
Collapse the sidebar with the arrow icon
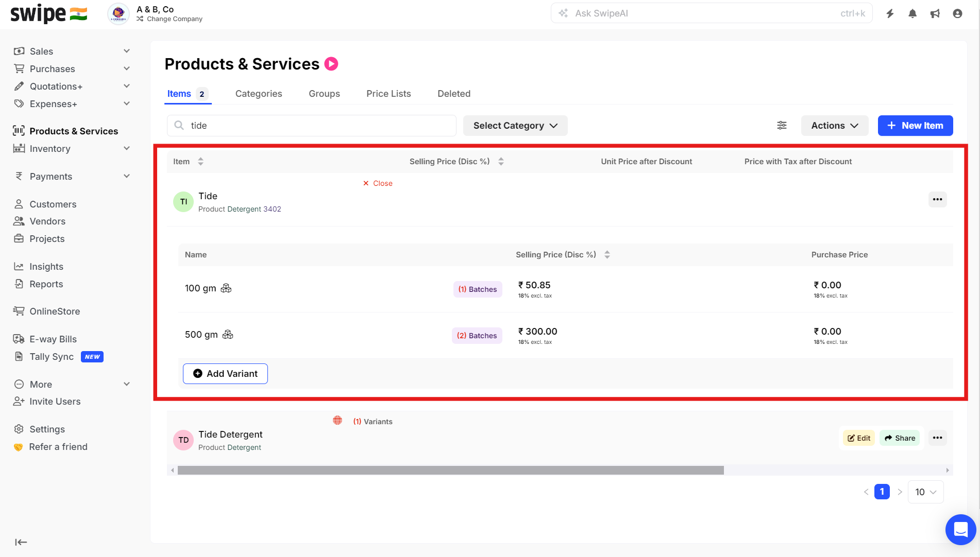click(x=21, y=542)
